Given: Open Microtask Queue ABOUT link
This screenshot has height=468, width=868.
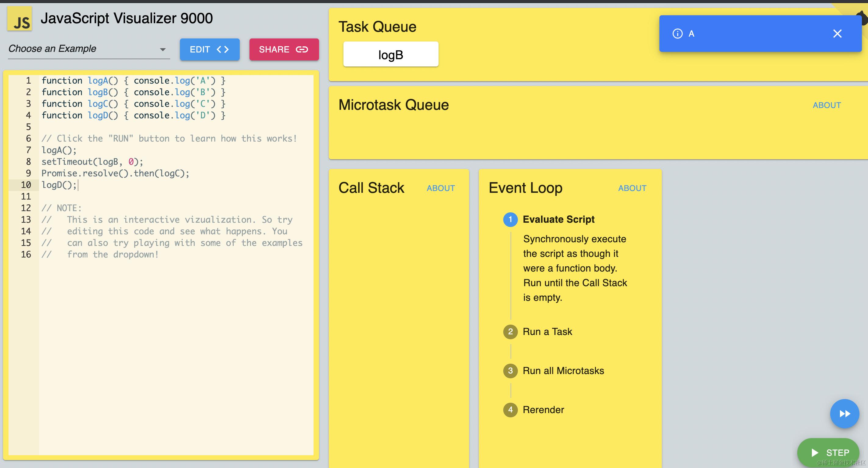Looking at the screenshot, I should tap(827, 105).
